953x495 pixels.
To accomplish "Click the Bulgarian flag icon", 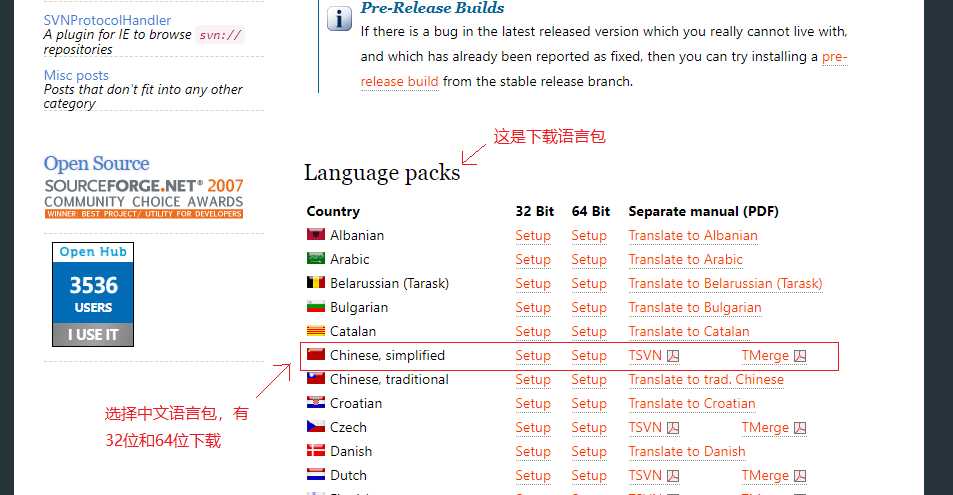I will tap(315, 306).
